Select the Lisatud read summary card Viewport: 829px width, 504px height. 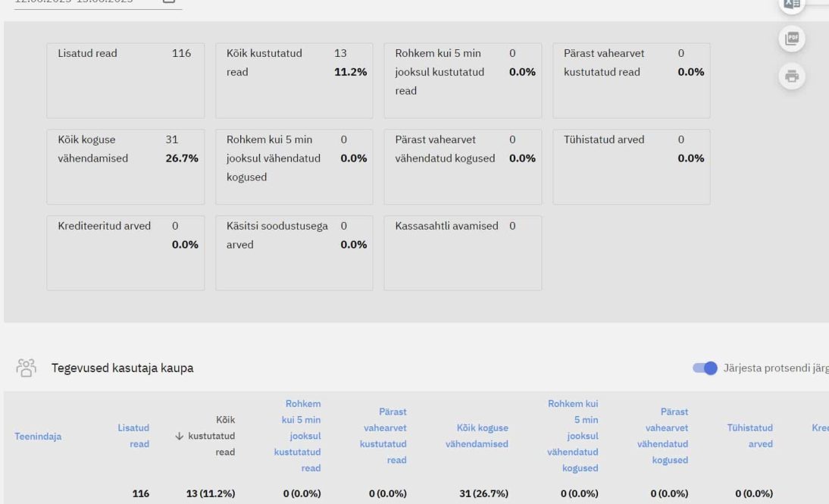(125, 80)
